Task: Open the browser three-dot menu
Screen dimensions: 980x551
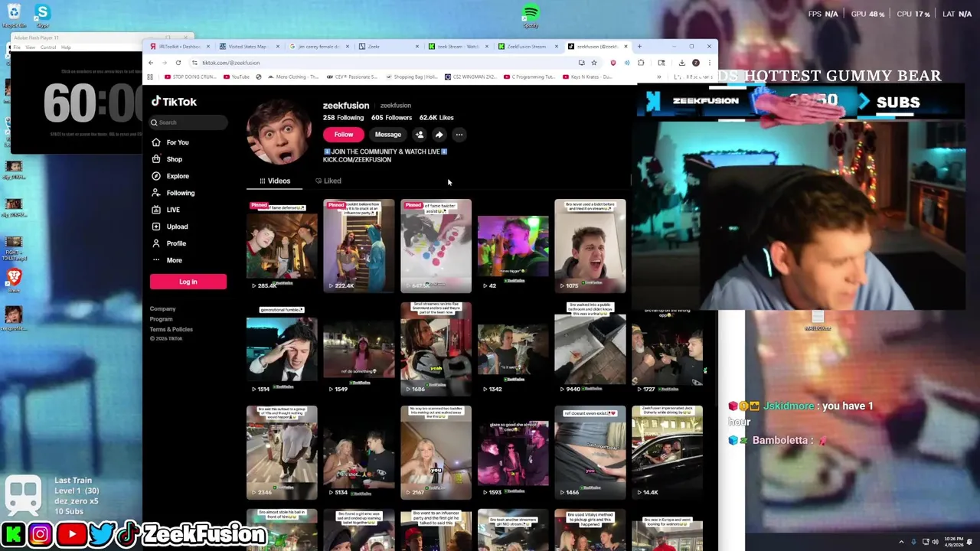Action: click(x=709, y=63)
